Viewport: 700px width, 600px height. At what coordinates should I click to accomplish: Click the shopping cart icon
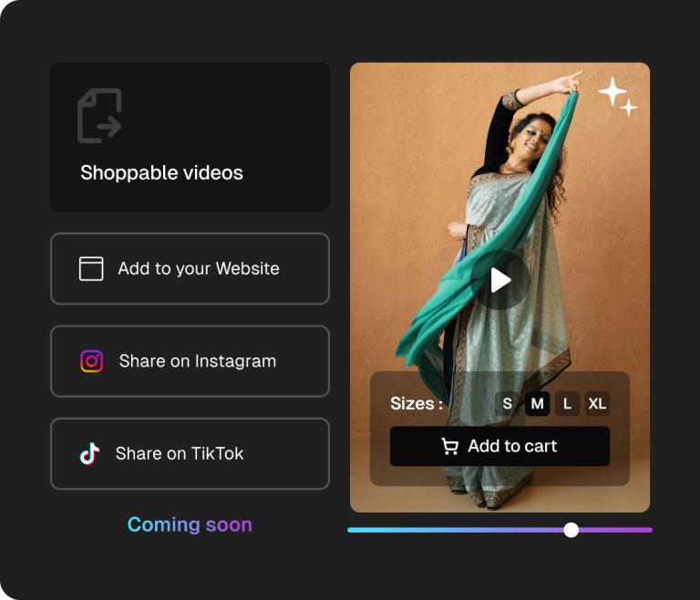[x=449, y=446]
